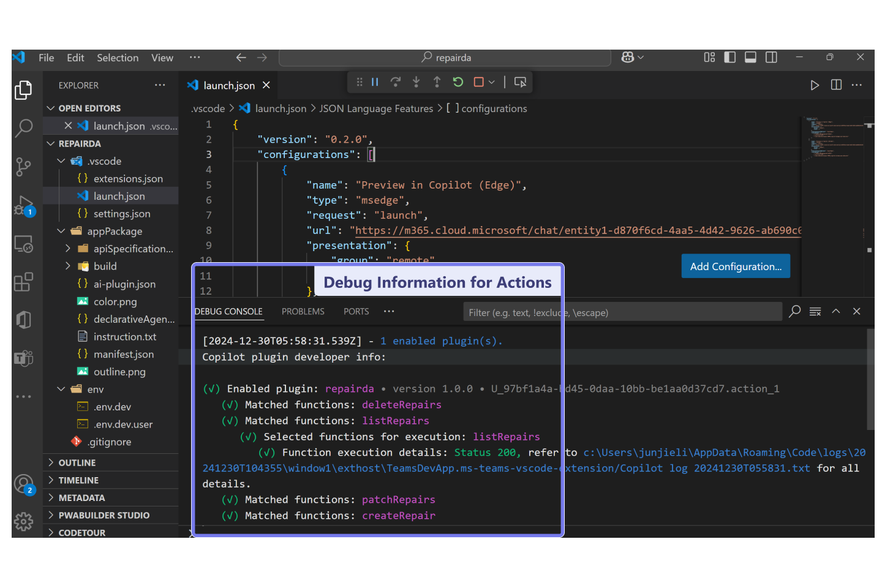Pause the debug session
Viewport: 882px width, 588px height.
[x=375, y=82]
